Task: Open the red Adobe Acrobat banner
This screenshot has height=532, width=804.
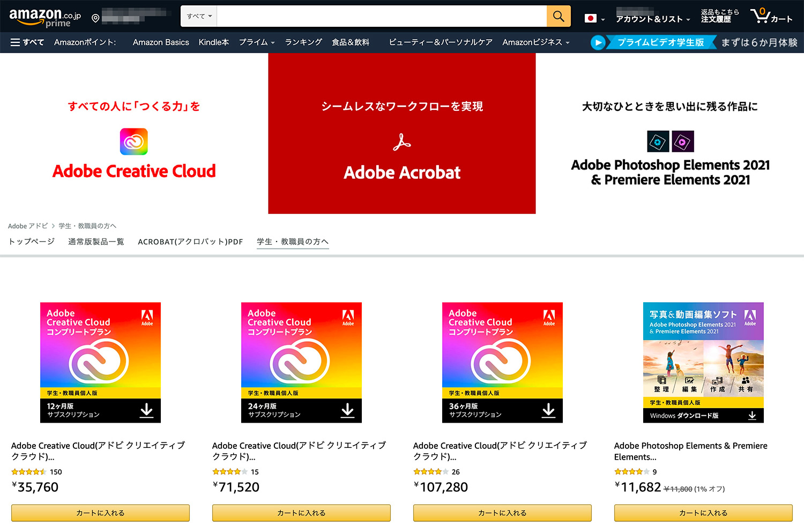Action: point(402,133)
